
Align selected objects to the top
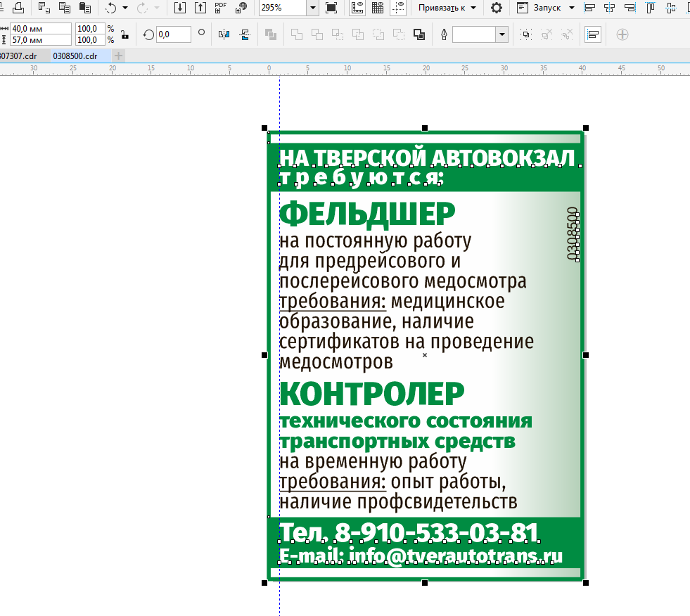[651, 8]
